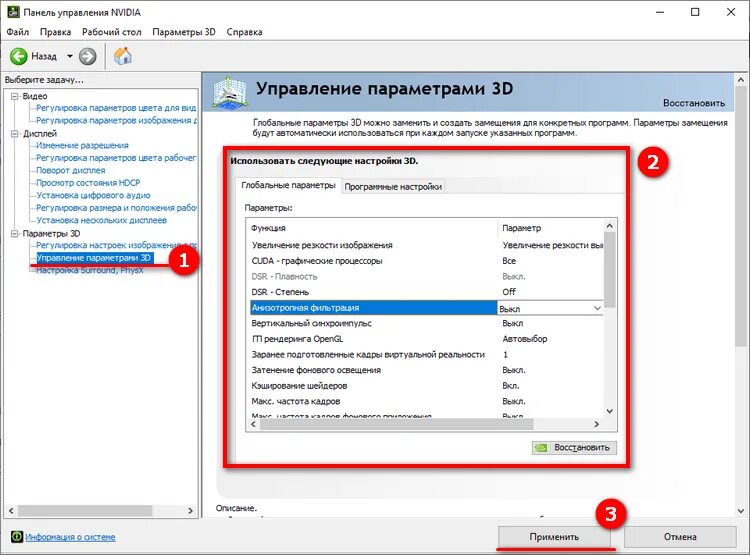Image resolution: width=750 pixels, height=555 pixels.
Task: Click the NVIDIA app icon in the title bar
Action: pyautogui.click(x=12, y=11)
